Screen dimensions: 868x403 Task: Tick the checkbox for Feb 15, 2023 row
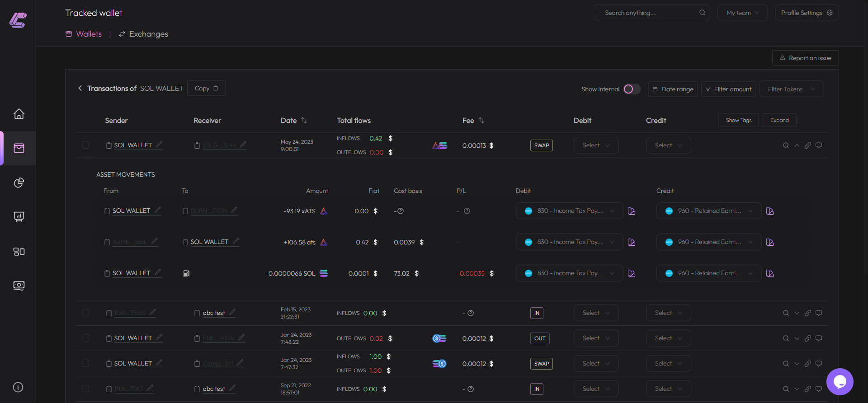click(x=85, y=313)
